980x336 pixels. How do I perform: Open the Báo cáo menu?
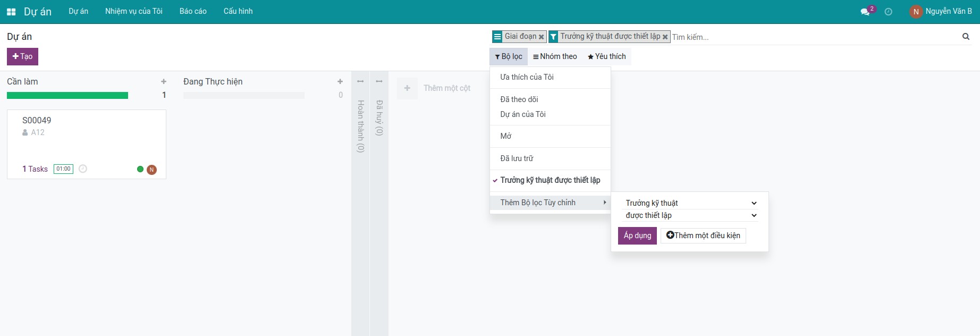click(x=193, y=11)
